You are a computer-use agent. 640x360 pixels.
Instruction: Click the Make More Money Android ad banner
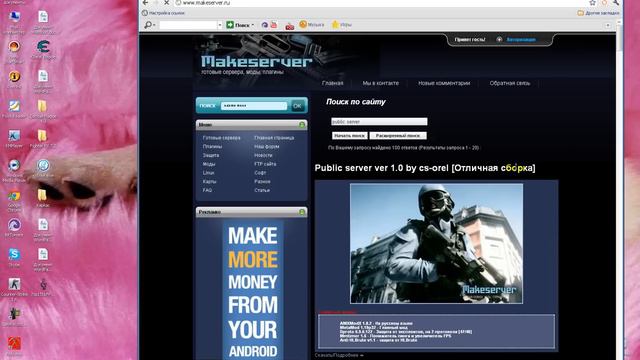click(x=253, y=290)
